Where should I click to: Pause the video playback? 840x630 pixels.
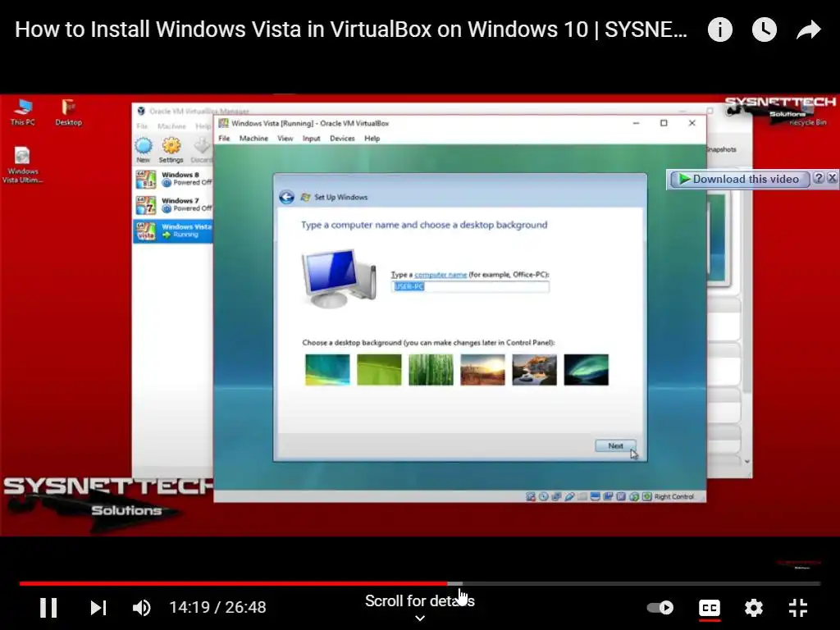[48, 608]
